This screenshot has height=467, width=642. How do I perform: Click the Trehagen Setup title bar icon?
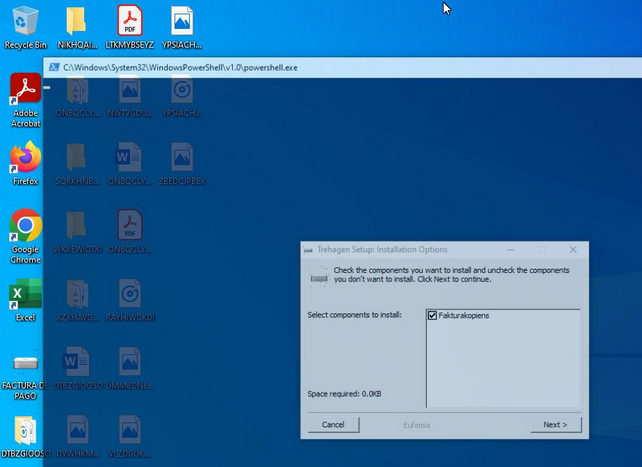(x=308, y=250)
